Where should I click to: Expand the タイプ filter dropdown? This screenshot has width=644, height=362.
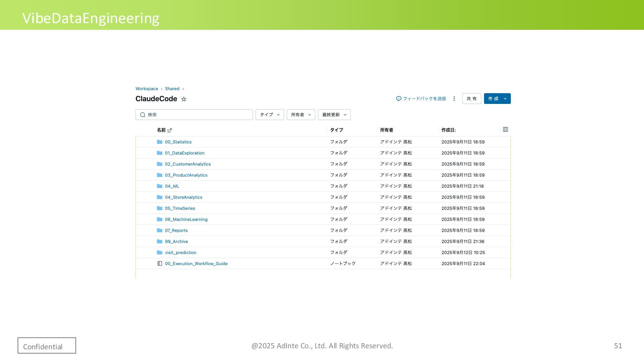270,115
